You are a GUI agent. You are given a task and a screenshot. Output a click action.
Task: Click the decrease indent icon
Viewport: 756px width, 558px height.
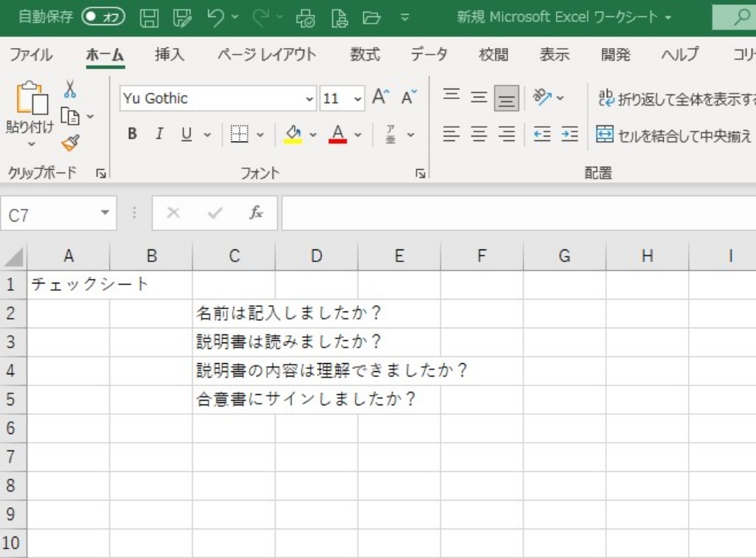[x=543, y=134]
